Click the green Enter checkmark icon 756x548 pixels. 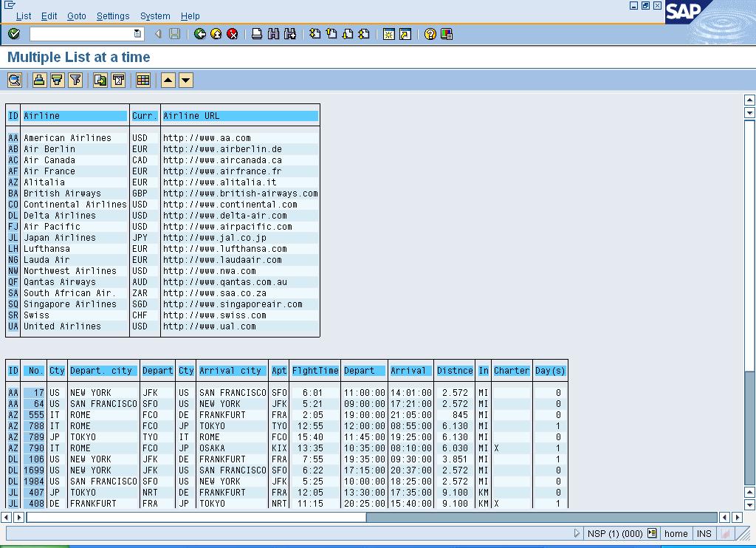[14, 34]
